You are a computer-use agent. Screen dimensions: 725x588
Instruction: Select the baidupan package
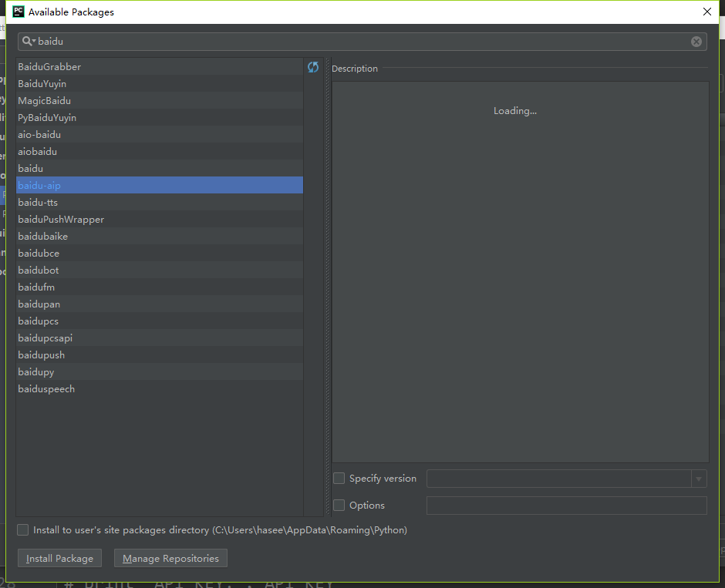point(160,304)
